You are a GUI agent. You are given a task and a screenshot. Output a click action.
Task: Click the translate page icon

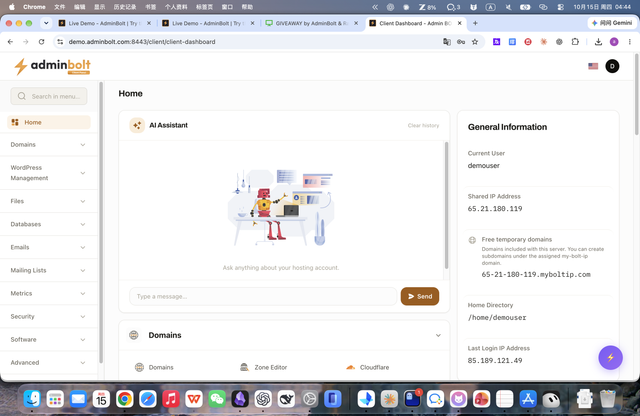pos(447,42)
